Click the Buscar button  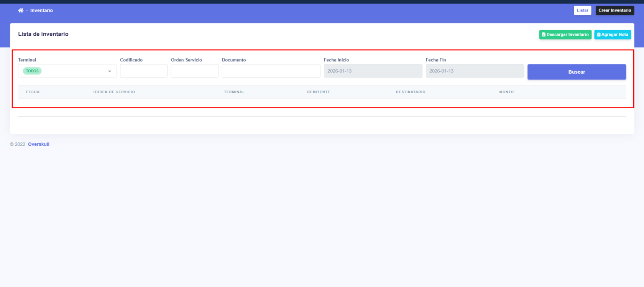coord(577,72)
